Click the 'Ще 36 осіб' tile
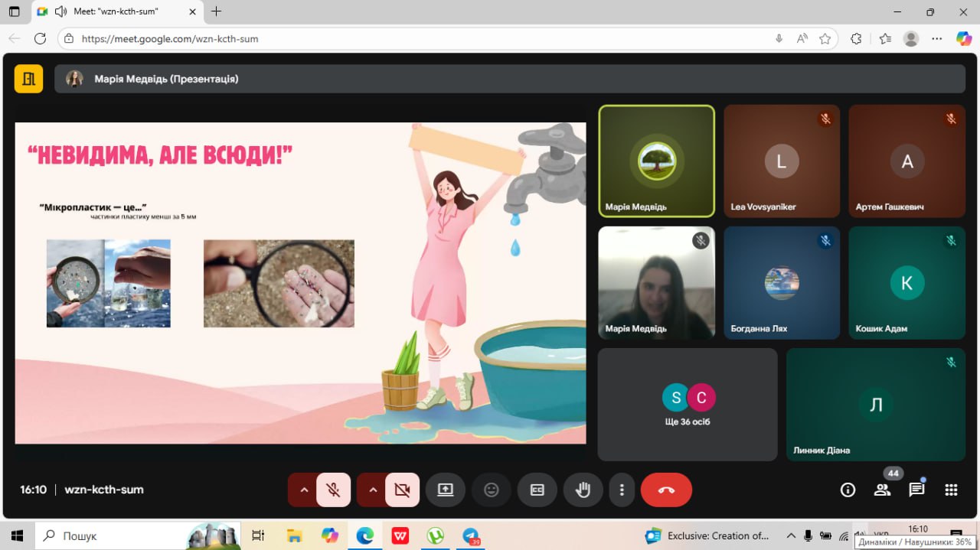Screen dimensions: 980x550 (x=687, y=405)
